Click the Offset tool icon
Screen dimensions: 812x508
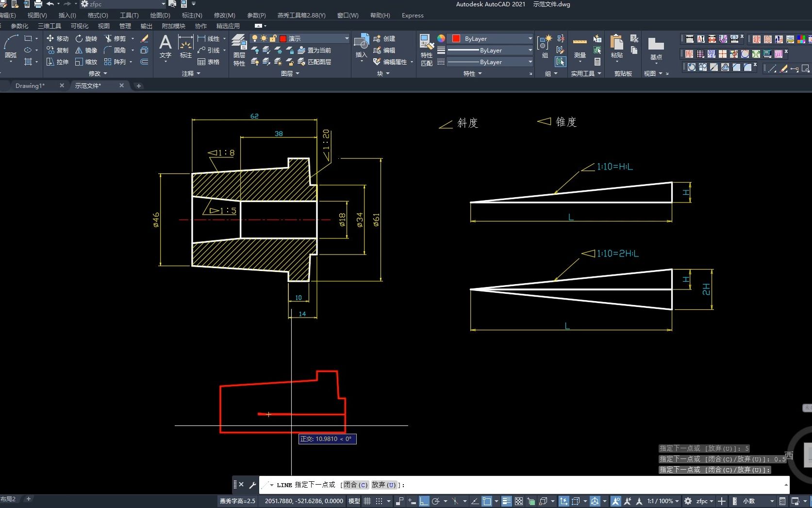pyautogui.click(x=144, y=62)
